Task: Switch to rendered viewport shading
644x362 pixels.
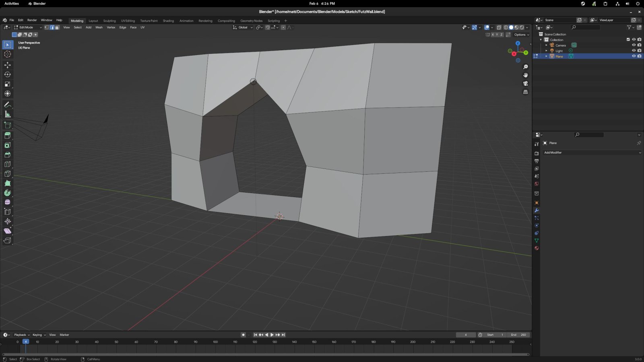Action: point(522,27)
